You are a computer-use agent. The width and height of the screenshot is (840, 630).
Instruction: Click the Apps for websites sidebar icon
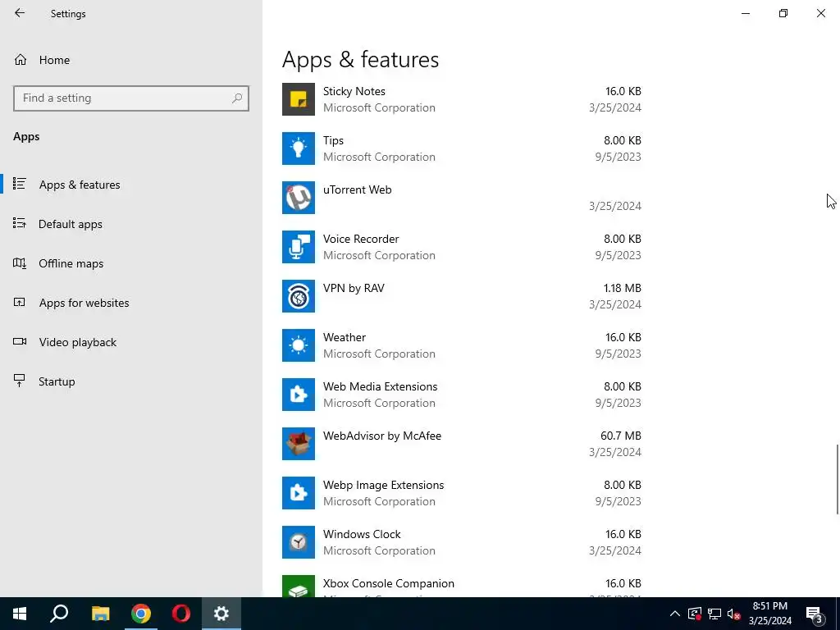tap(20, 302)
